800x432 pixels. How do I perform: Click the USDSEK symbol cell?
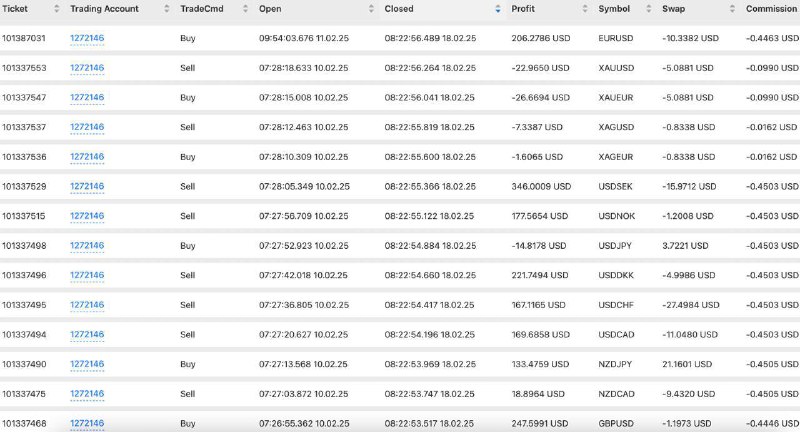[615, 186]
